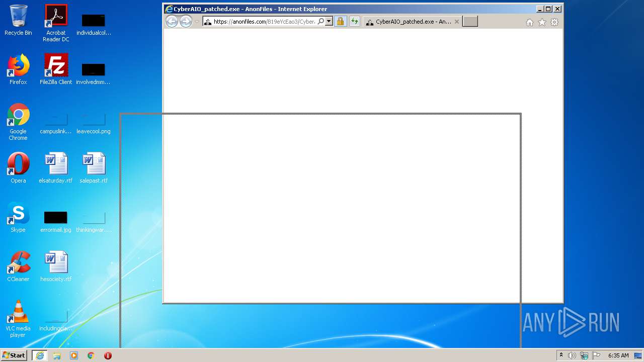Select the FileZilla Client shortcut
This screenshot has width=644, height=362.
click(56, 69)
